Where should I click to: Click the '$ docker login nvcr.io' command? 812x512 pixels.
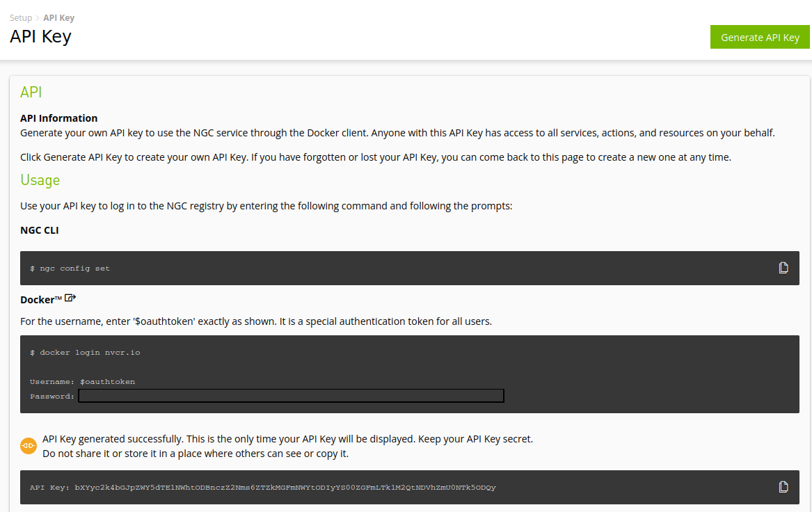[x=85, y=353]
